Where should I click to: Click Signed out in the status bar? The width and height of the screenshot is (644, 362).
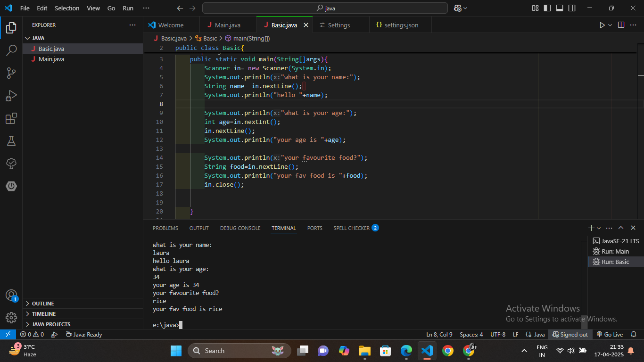(x=570, y=334)
